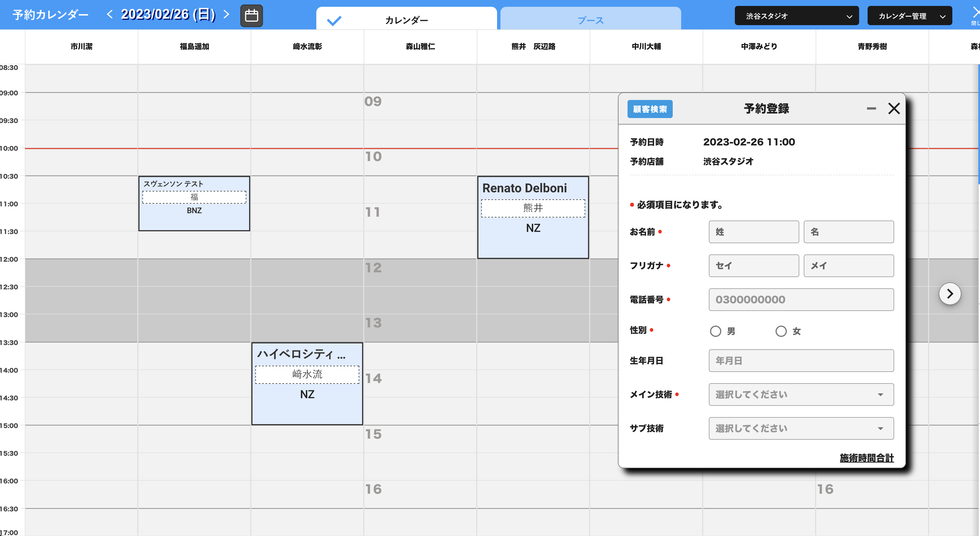This screenshot has width=980, height=536.
Task: Minimize the 予約登録 dialog
Action: coord(871,108)
